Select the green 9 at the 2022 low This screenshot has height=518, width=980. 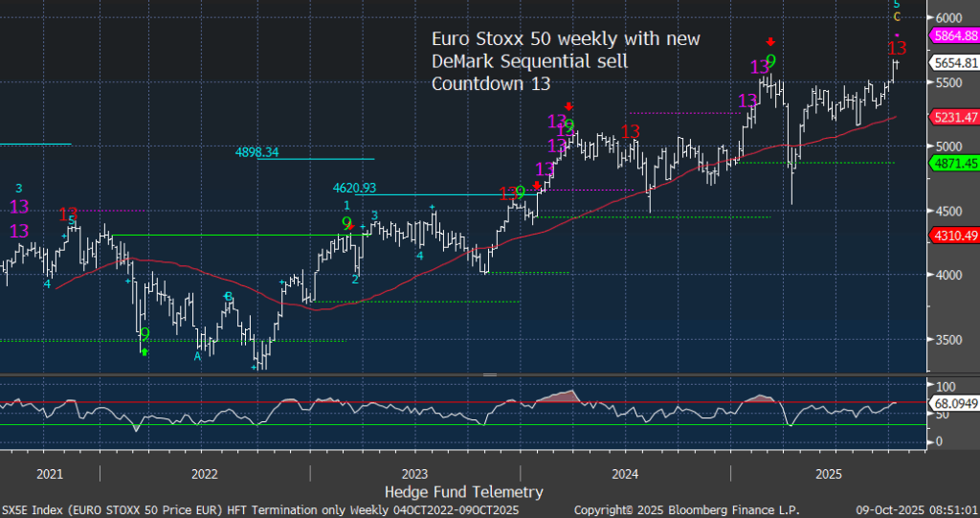[x=145, y=334]
